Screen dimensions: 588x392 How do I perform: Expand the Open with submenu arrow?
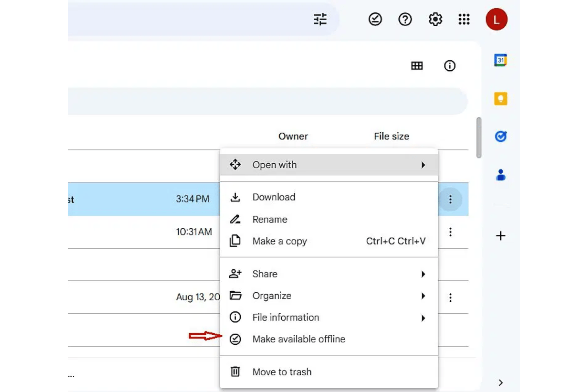coord(423,165)
